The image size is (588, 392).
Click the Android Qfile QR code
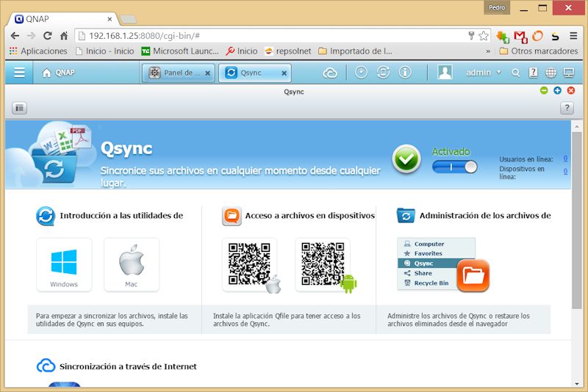click(x=323, y=264)
